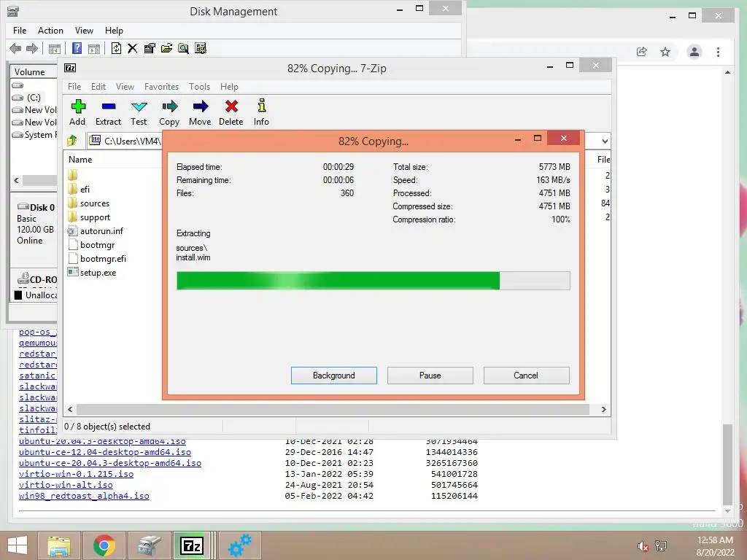Open File Explorer from taskbar
Viewport: 747px width, 560px height.
pyautogui.click(x=59, y=545)
